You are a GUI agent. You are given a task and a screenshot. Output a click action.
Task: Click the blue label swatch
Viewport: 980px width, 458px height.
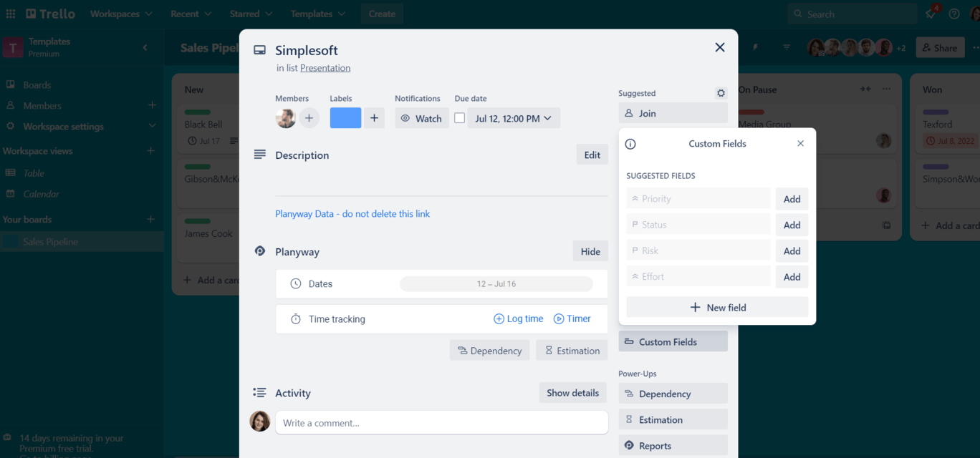click(x=345, y=118)
